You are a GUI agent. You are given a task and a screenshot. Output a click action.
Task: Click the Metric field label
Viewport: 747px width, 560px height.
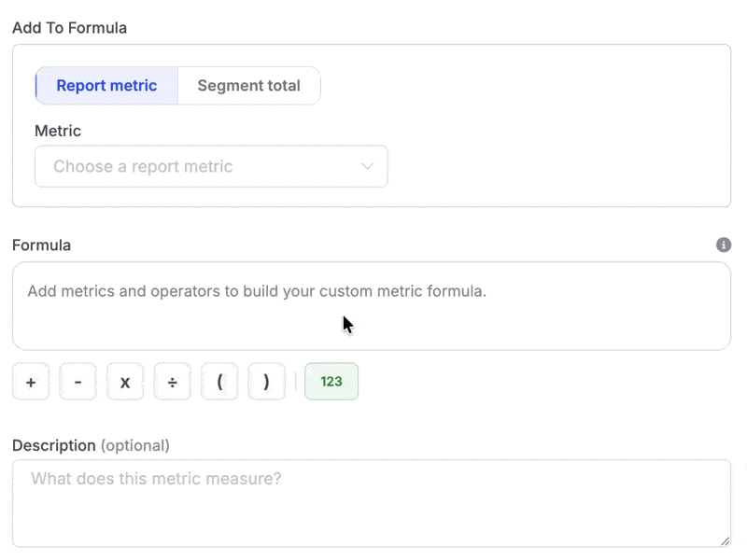click(x=58, y=131)
